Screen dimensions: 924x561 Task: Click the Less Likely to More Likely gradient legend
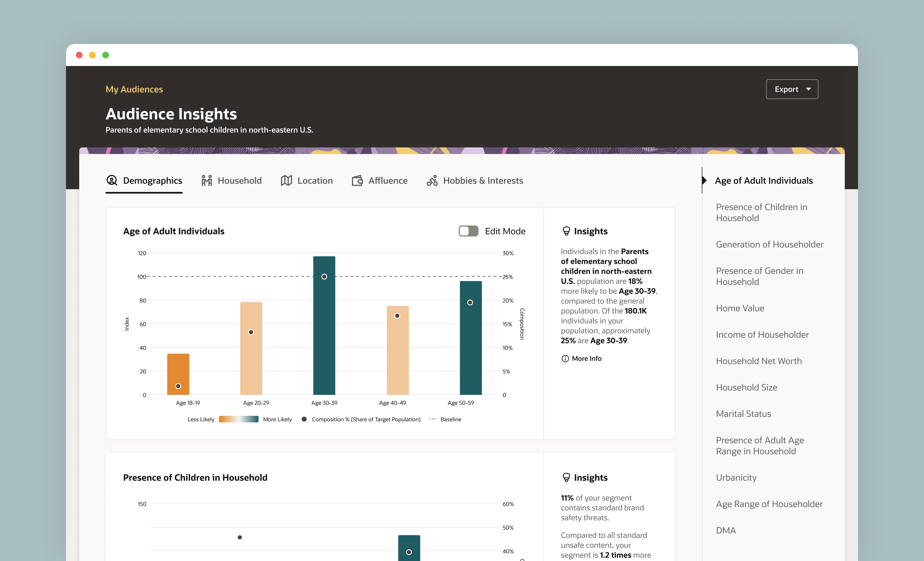pos(239,419)
